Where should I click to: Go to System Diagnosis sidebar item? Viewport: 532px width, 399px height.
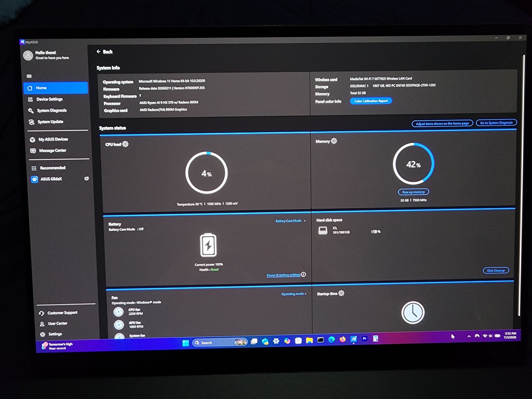pos(52,110)
